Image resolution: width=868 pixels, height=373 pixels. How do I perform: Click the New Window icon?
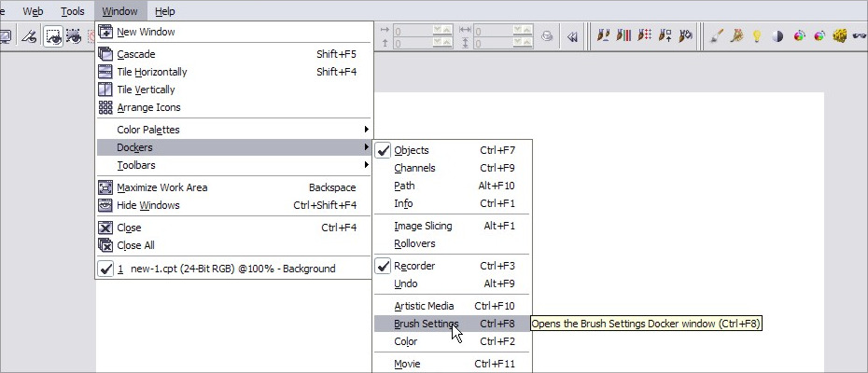pos(105,32)
